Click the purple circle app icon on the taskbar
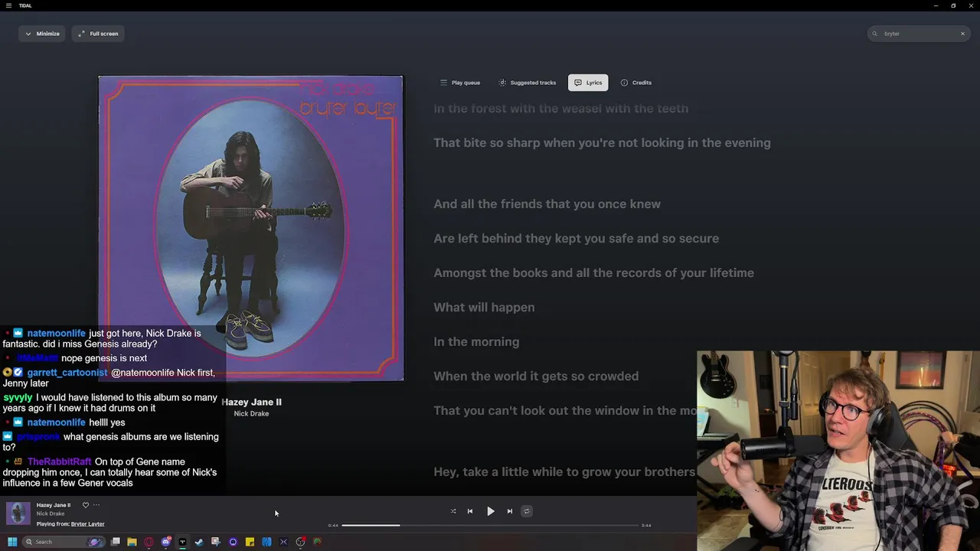This screenshot has height=551, width=980. (233, 542)
